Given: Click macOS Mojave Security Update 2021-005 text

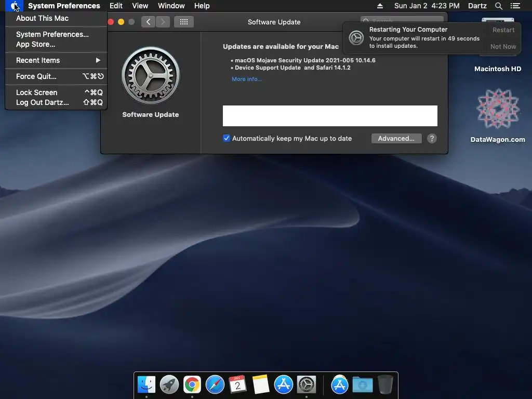Looking at the screenshot, I should point(305,60).
